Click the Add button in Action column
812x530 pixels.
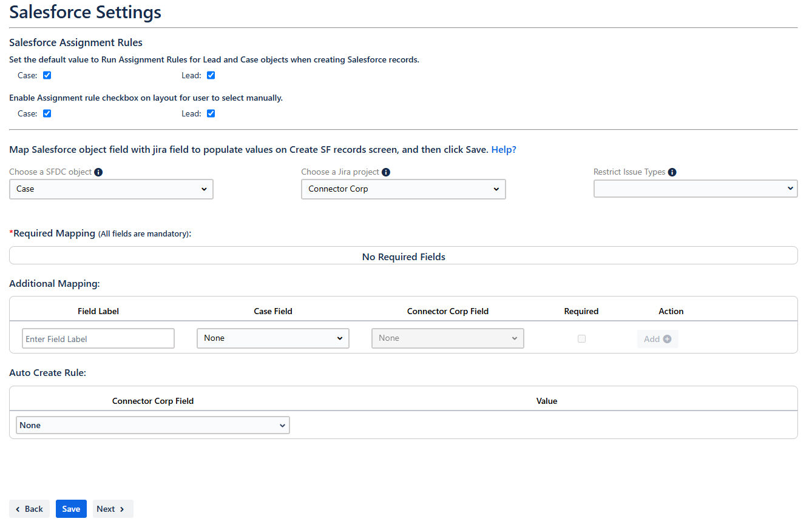658,339
